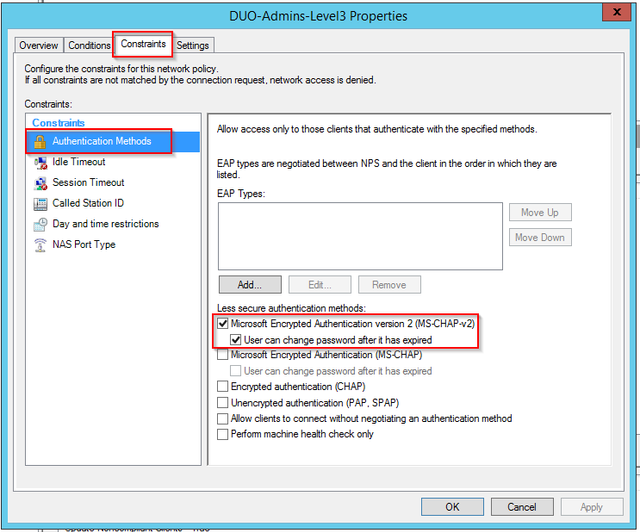This screenshot has width=640, height=532.
Task: Click the Session Timeout icon
Action: pyautogui.click(x=40, y=183)
